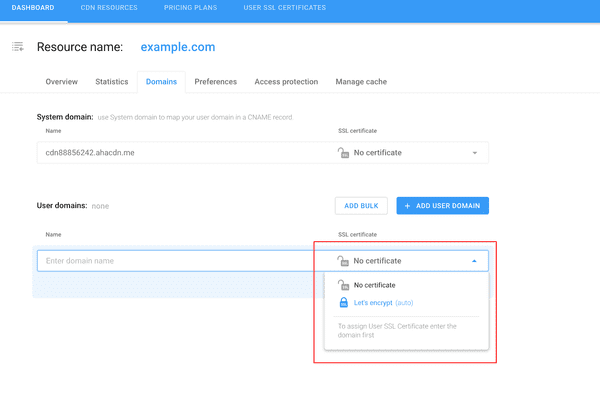Open CDN Resources in top navigation
Viewport: 600px width, 406px height.
pyautogui.click(x=109, y=8)
